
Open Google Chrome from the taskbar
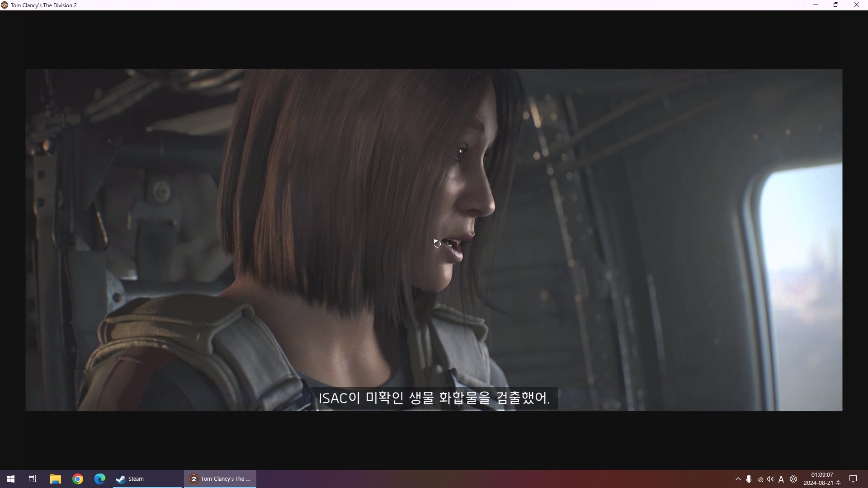click(x=78, y=479)
